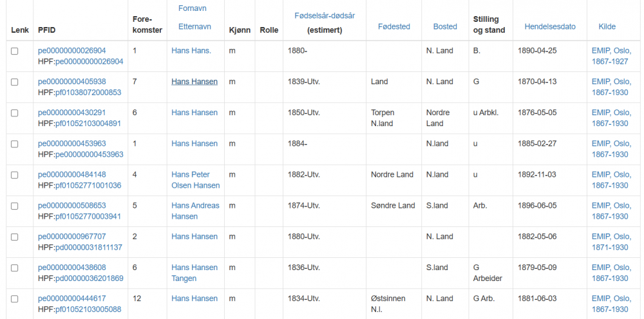
Task: Open Hans Hansen Tangen record
Action: click(x=194, y=273)
